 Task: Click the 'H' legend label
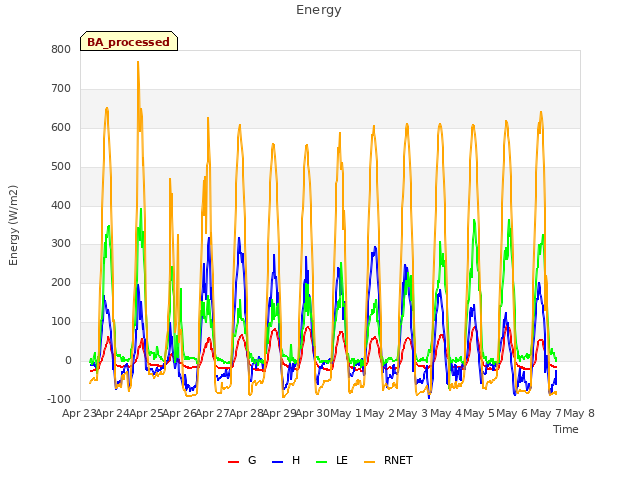pyautogui.click(x=296, y=460)
